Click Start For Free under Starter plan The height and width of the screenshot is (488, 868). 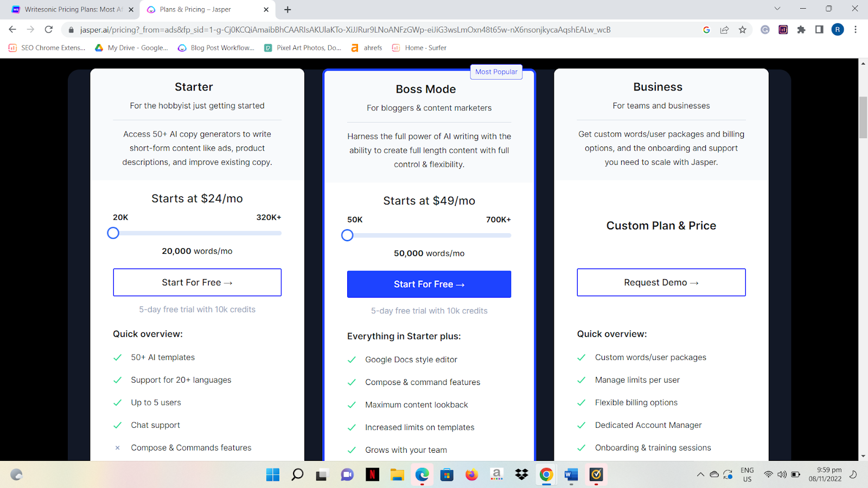click(x=197, y=282)
